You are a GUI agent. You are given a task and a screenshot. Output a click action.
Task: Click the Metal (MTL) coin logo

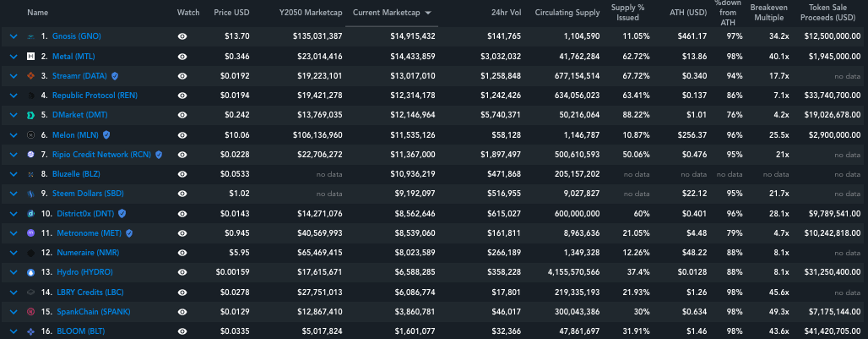pos(31,57)
